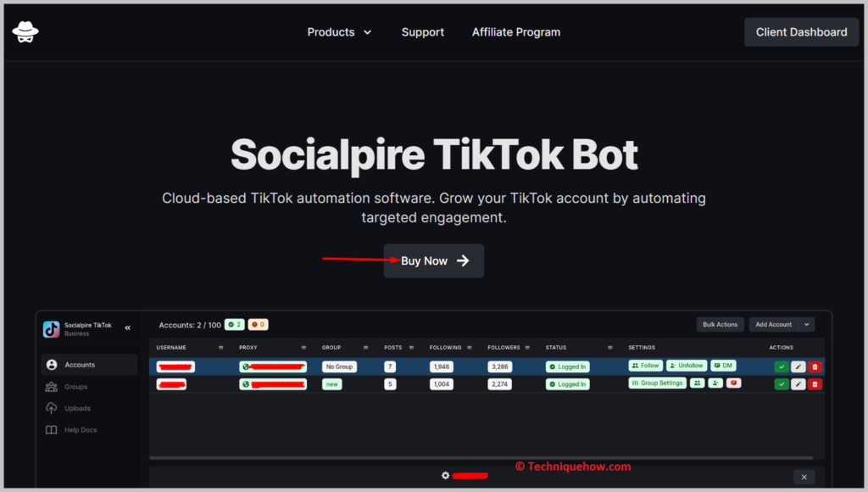Click the orange error accounts count badge '0'
This screenshot has height=492, width=868.
[258, 325]
